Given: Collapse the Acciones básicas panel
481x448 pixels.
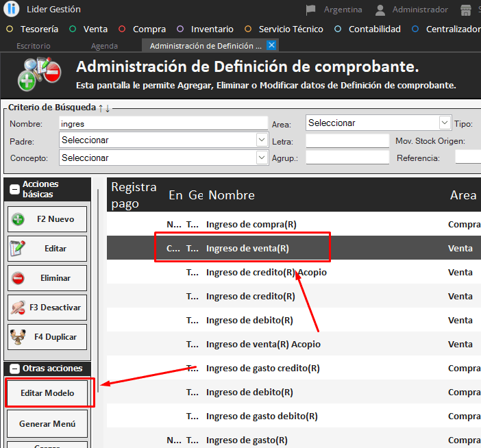Looking at the screenshot, I should [14, 189].
